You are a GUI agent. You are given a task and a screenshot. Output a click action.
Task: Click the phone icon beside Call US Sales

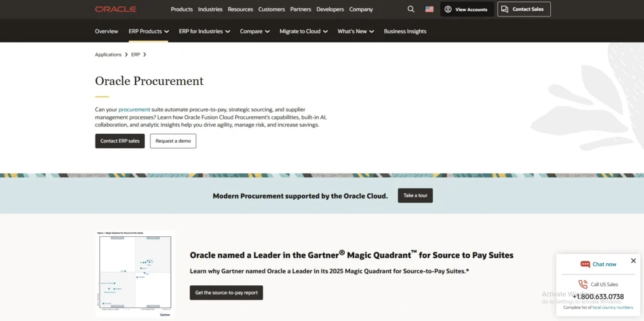[583, 284]
